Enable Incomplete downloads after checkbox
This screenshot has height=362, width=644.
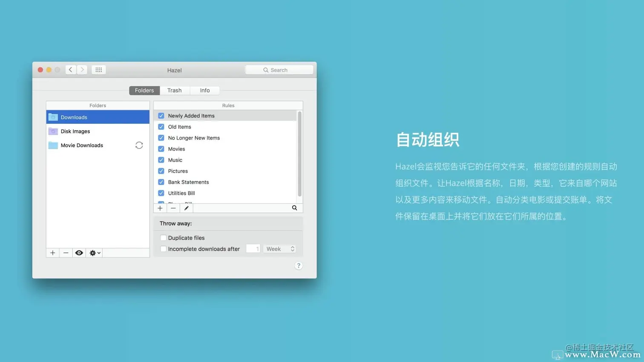coord(163,249)
